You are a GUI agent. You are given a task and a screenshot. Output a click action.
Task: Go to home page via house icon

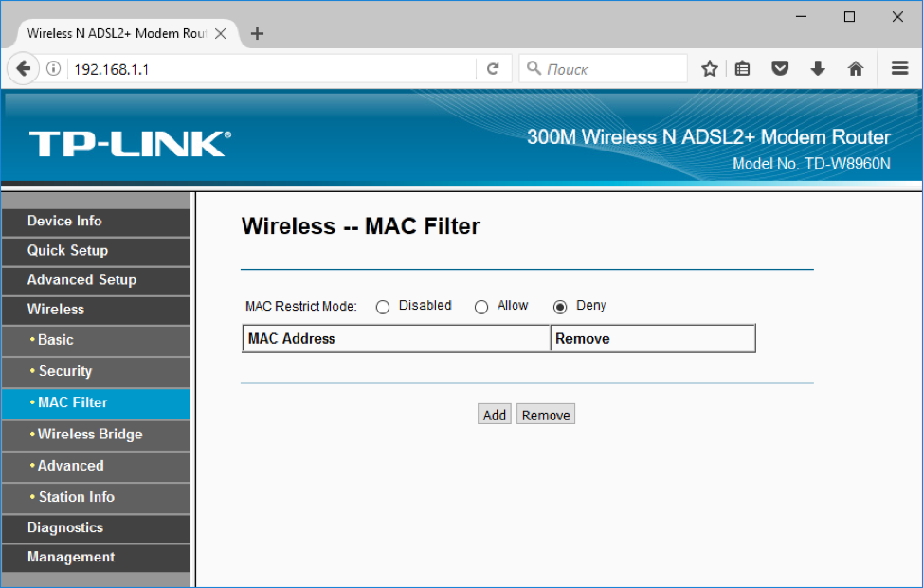click(856, 68)
